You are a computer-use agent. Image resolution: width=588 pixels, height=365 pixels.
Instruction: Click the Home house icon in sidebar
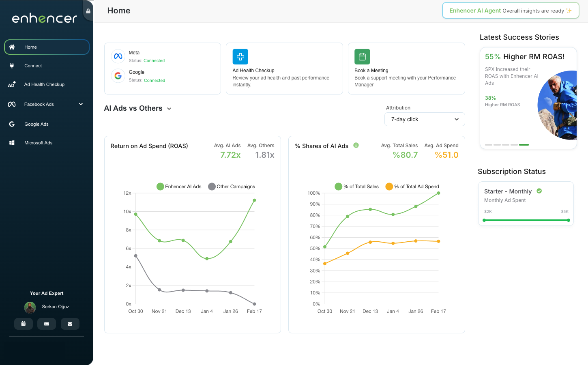12,47
